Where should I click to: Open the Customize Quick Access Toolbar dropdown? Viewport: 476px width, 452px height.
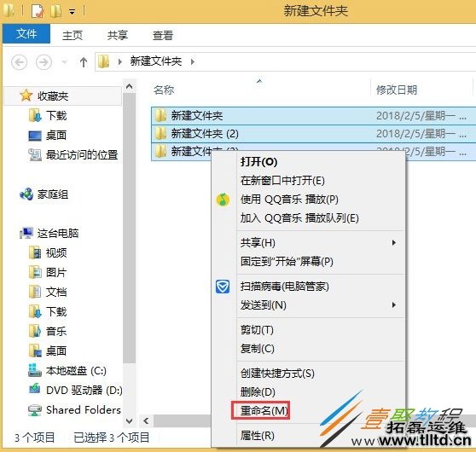pos(73,12)
